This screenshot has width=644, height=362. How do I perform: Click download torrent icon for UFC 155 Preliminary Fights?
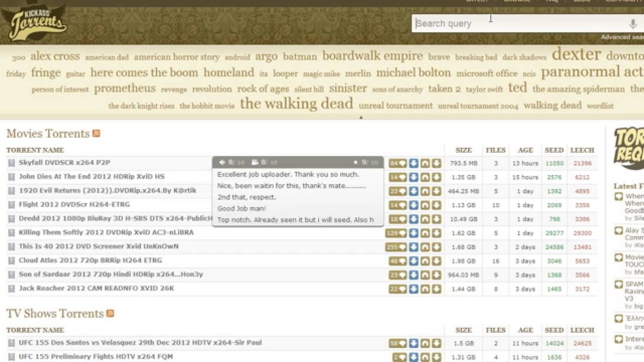point(436,357)
